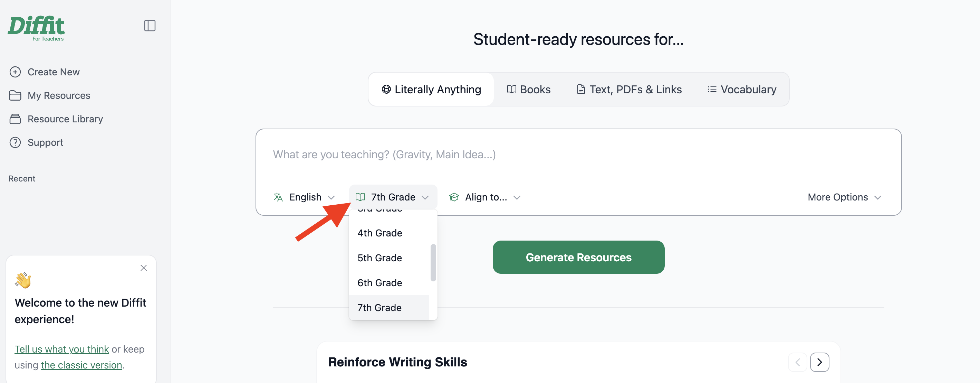Click the chevron next to Align to...

point(517,198)
